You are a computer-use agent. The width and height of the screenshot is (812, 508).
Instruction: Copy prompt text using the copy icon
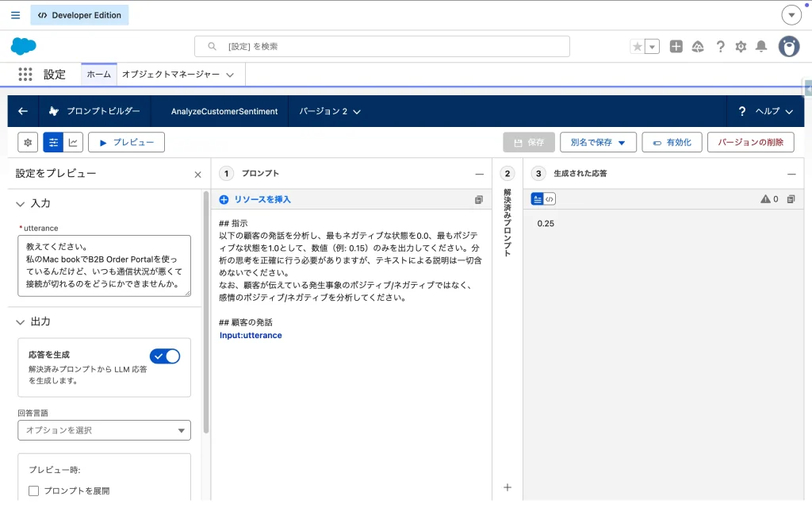click(x=479, y=200)
